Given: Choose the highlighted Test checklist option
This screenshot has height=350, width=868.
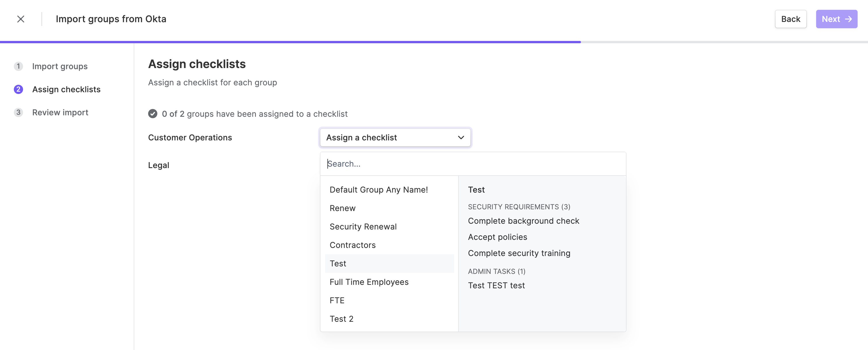Looking at the screenshot, I should tap(389, 263).
